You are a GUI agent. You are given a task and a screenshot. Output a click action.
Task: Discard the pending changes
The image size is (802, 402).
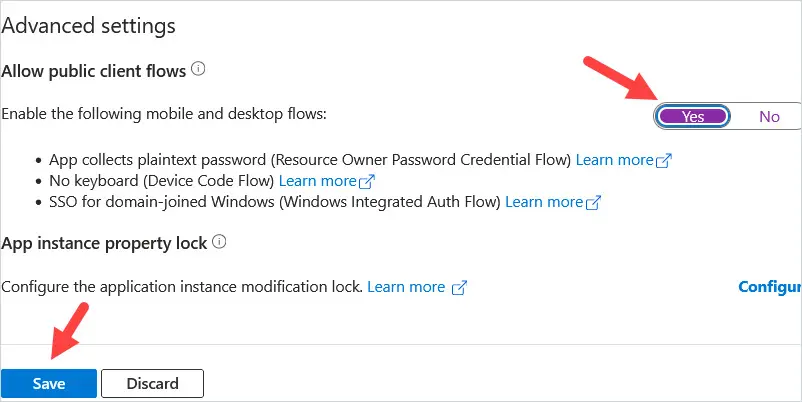pos(152,384)
